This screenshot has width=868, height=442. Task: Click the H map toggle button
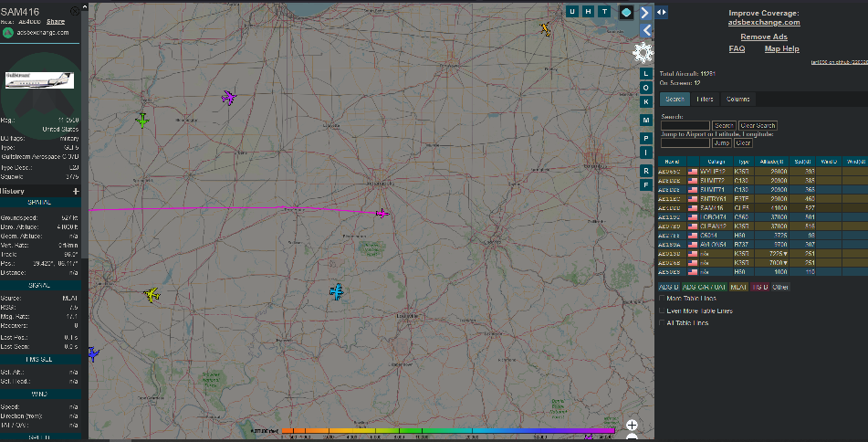[x=588, y=12]
